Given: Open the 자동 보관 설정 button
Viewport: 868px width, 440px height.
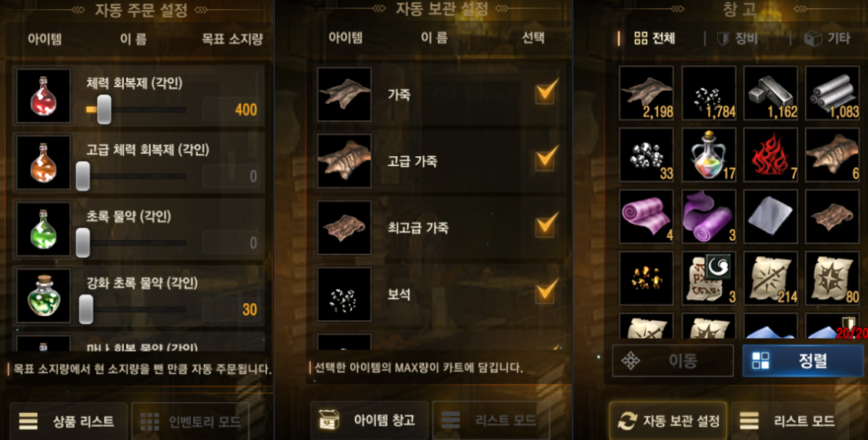Looking at the screenshot, I should tap(668, 421).
